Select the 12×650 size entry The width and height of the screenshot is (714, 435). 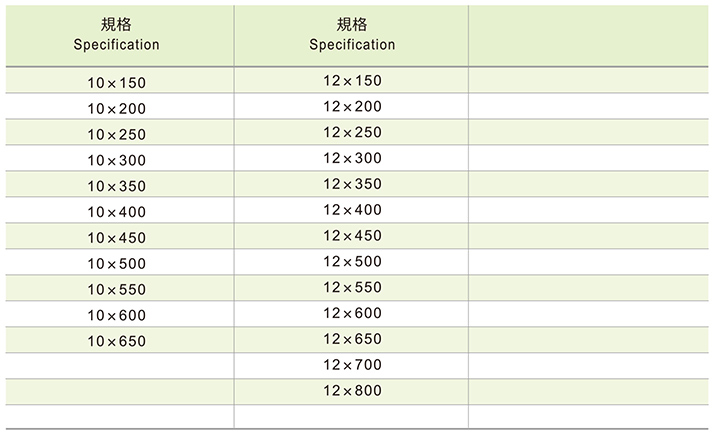(352, 340)
